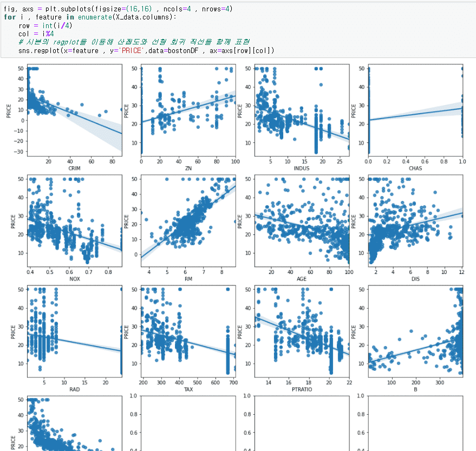
Task: Click the sns.regplot call line
Action: 146,50
